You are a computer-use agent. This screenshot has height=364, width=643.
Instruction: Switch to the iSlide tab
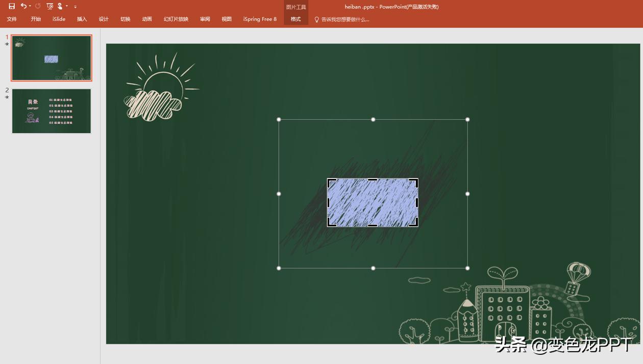pos(59,19)
